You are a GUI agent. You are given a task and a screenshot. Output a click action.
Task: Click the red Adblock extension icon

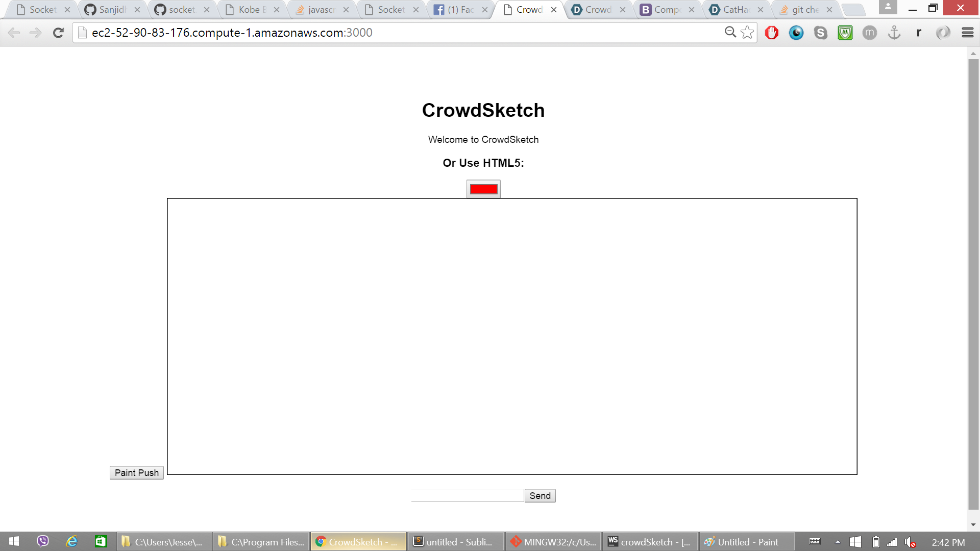click(x=771, y=33)
